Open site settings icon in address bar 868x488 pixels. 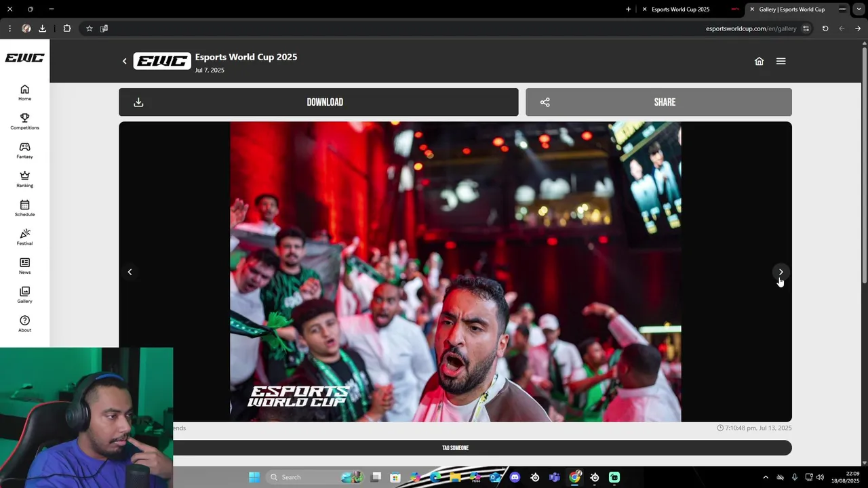806,28
